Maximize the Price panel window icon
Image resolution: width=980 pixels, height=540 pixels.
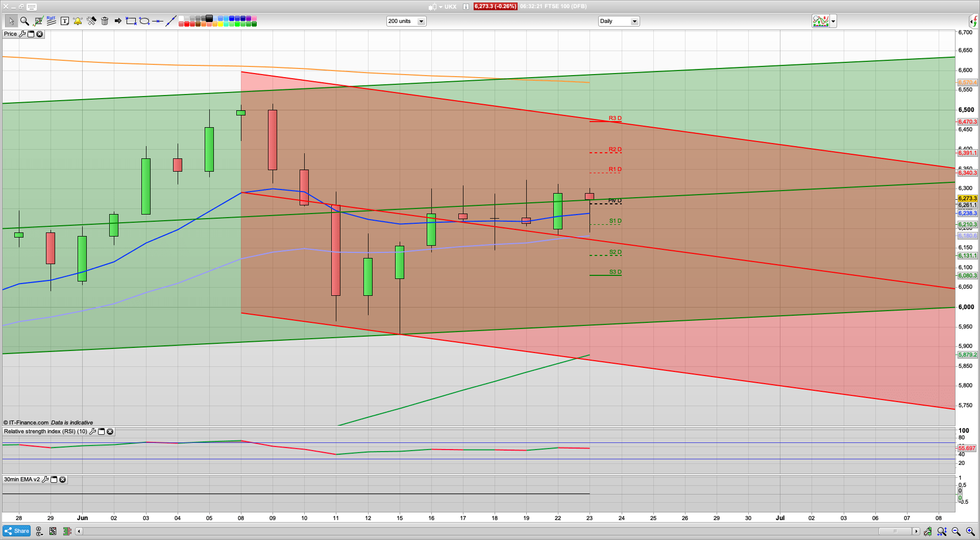tap(31, 34)
